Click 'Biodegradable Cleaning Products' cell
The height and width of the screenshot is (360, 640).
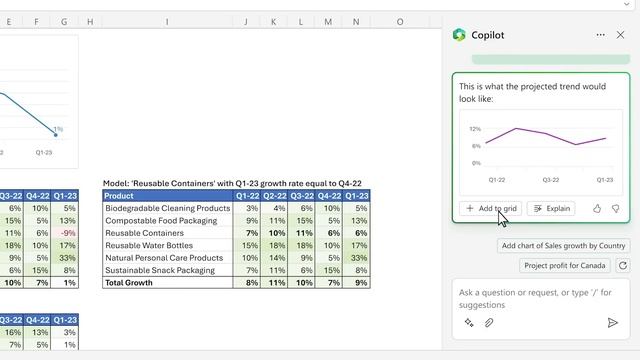point(167,208)
